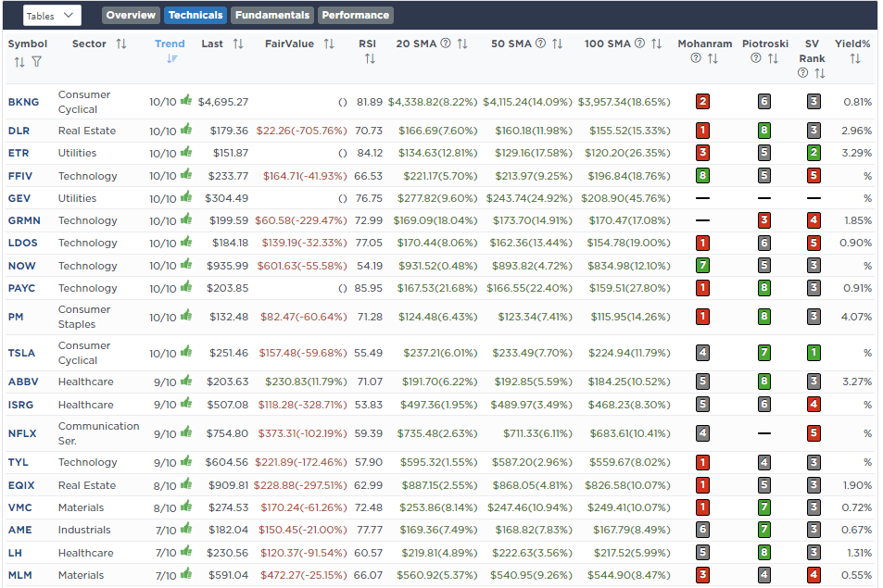Show 50 SMA help info icon

click(540, 44)
